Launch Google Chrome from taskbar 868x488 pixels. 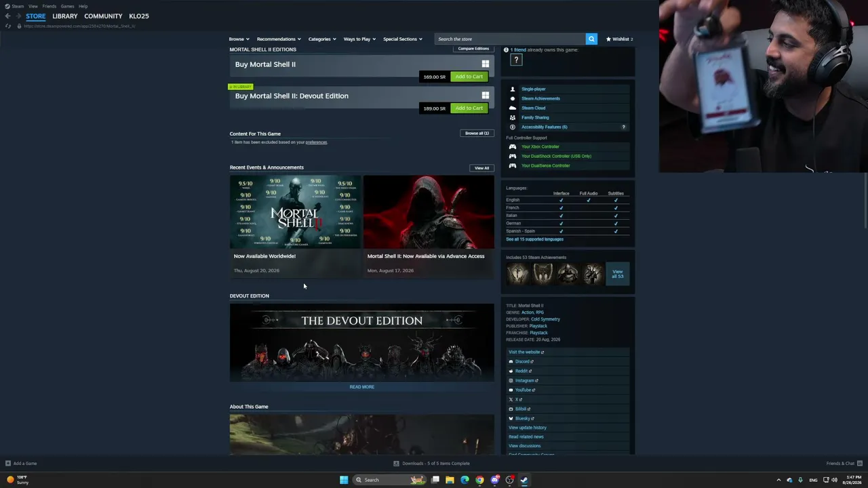click(479, 480)
